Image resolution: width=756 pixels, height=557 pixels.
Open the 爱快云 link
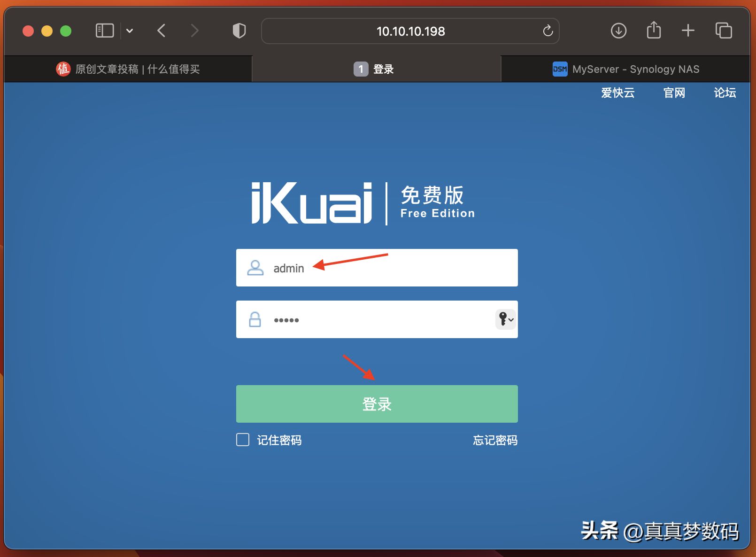(x=617, y=93)
